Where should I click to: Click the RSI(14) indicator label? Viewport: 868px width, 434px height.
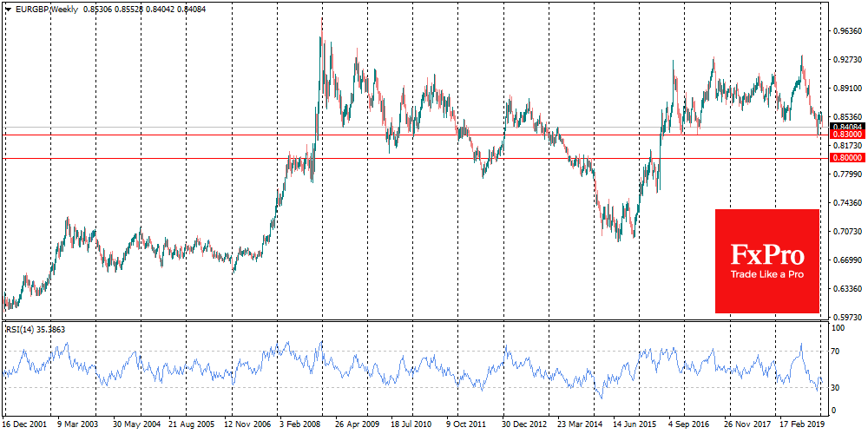(22, 330)
